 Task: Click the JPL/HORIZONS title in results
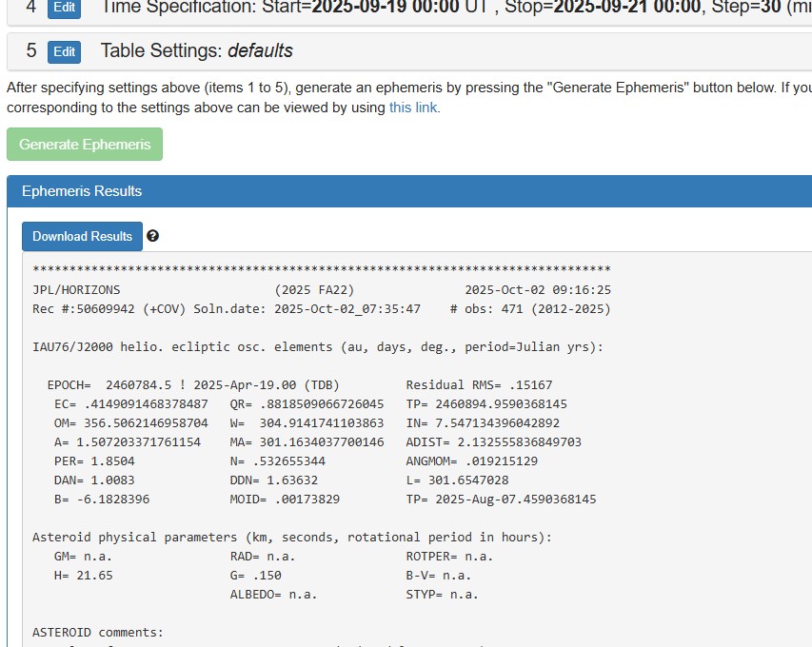(76, 289)
